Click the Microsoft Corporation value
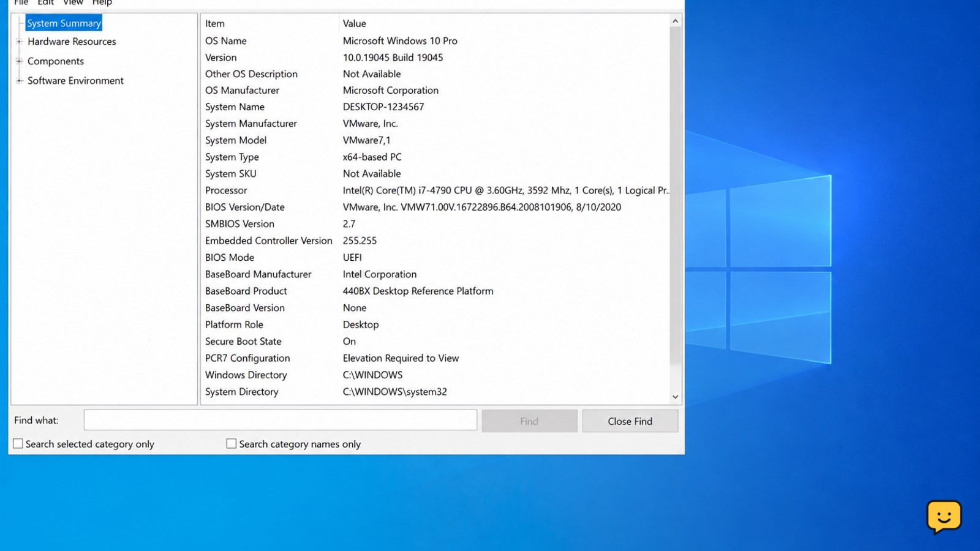Image resolution: width=980 pixels, height=551 pixels. click(391, 91)
